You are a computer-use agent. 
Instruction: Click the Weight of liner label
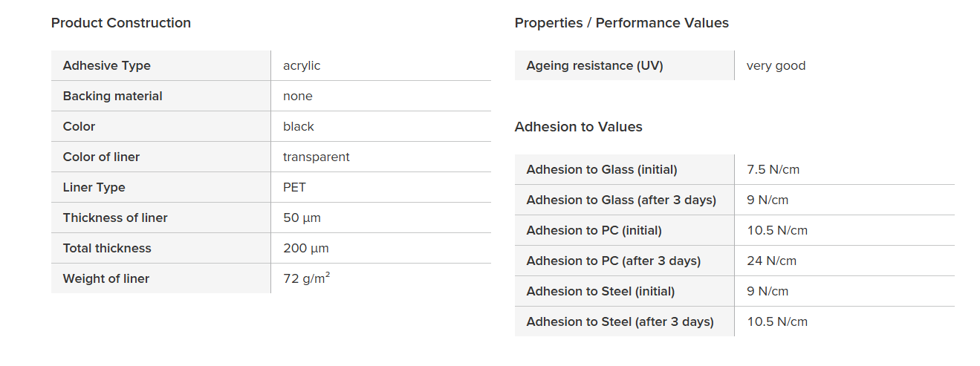pyautogui.click(x=106, y=278)
